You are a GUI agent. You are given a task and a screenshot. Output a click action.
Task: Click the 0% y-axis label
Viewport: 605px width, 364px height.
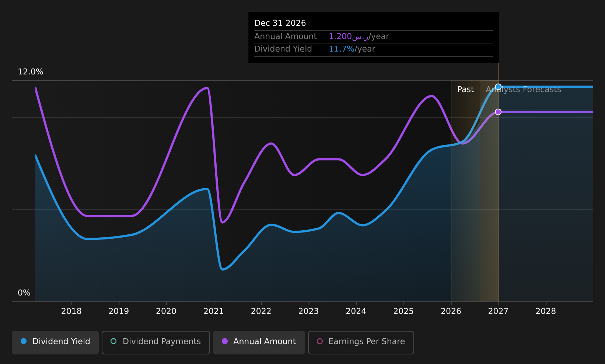(24, 293)
